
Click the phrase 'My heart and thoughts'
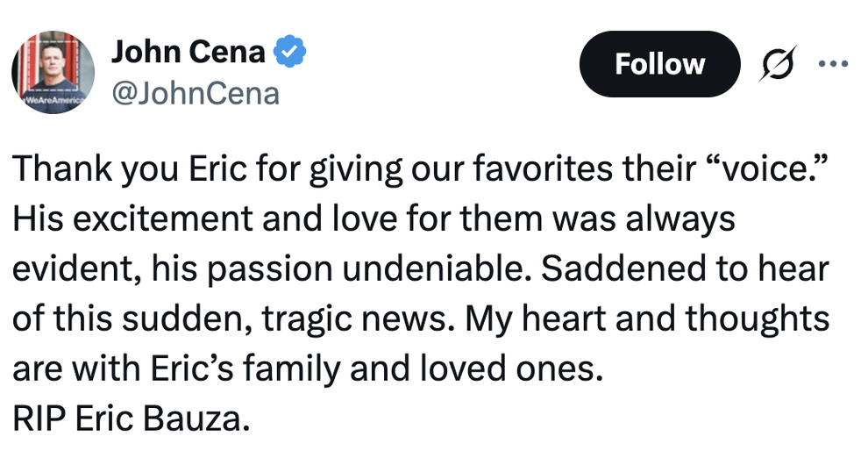tap(647, 318)
